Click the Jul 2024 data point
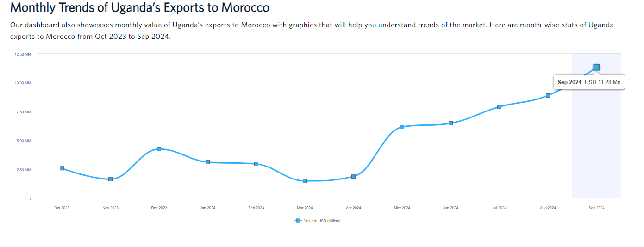Image resolution: width=644 pixels, height=247 pixels. pyautogui.click(x=499, y=107)
